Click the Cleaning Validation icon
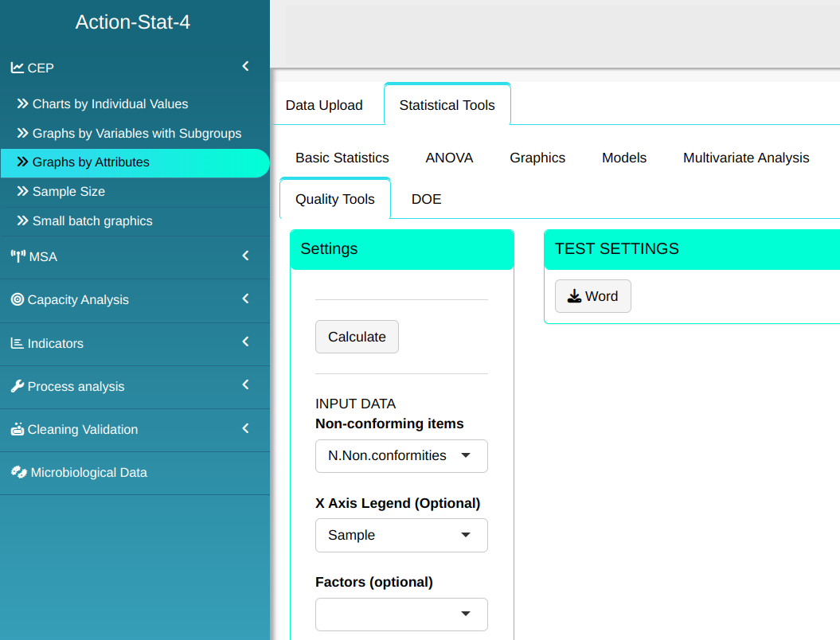The height and width of the screenshot is (640, 840). tap(18, 429)
